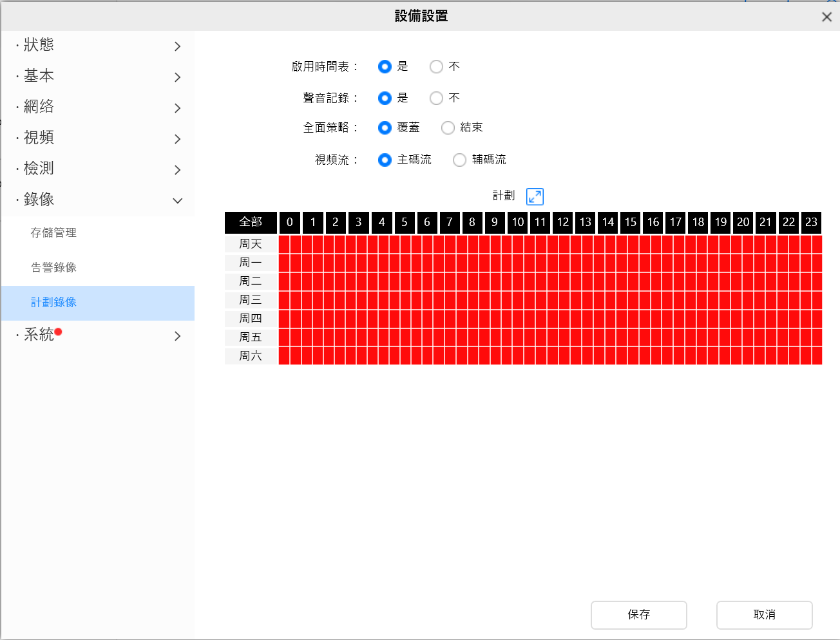
Task: Select 不 for 聲音記錄
Action: tap(436, 98)
